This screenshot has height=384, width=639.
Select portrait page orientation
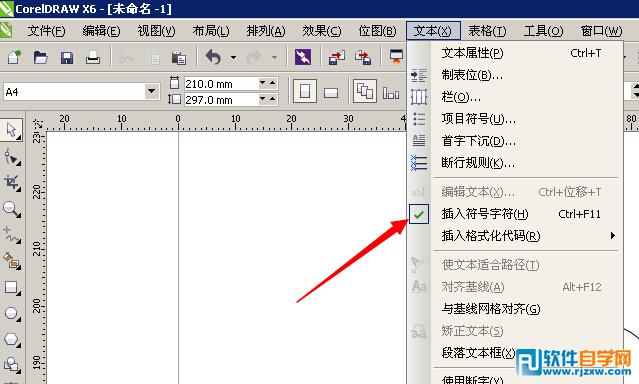click(x=305, y=91)
